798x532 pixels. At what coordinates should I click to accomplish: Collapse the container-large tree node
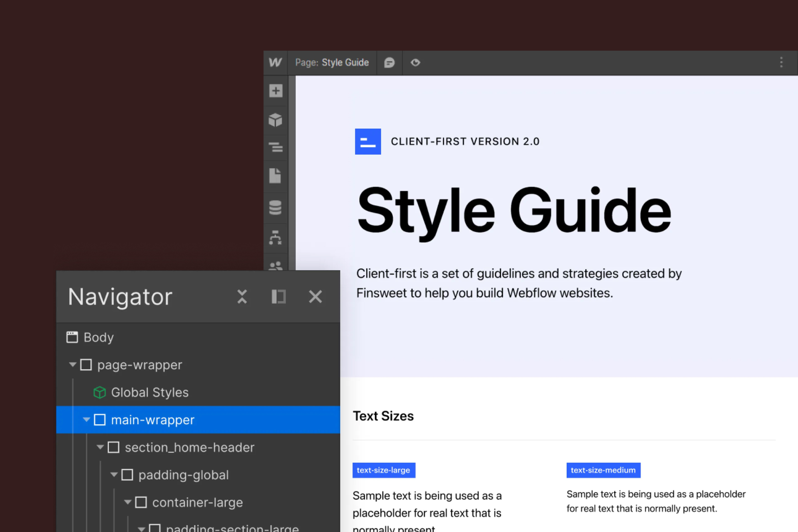127,502
